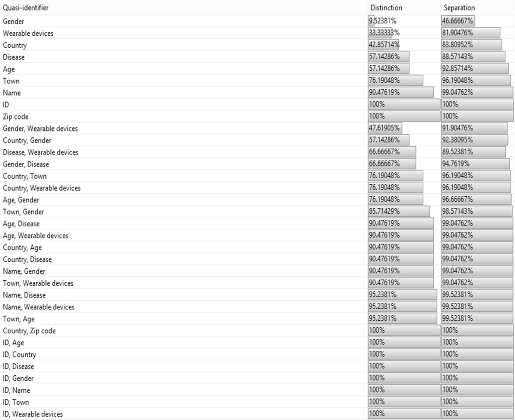Click Age's 92.85714% separation bar

(x=475, y=69)
